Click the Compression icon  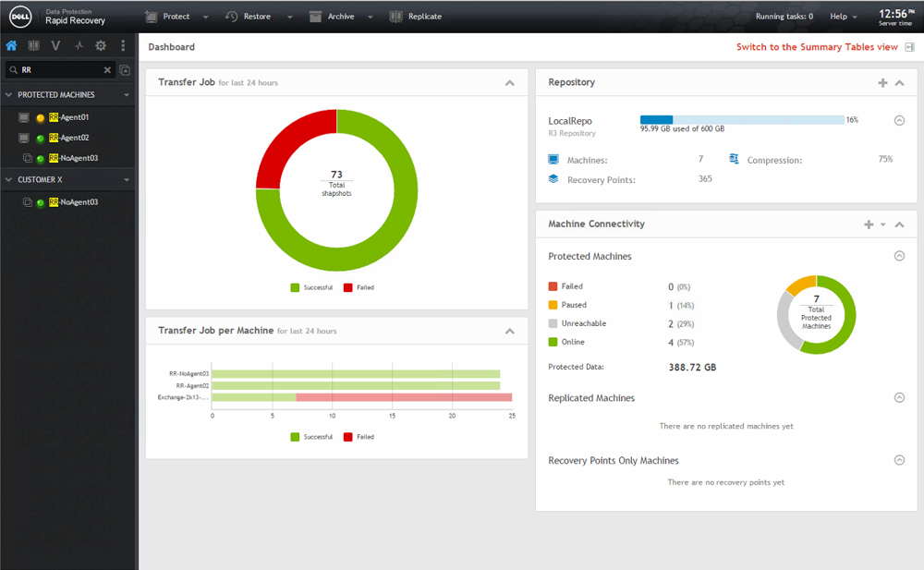734,159
